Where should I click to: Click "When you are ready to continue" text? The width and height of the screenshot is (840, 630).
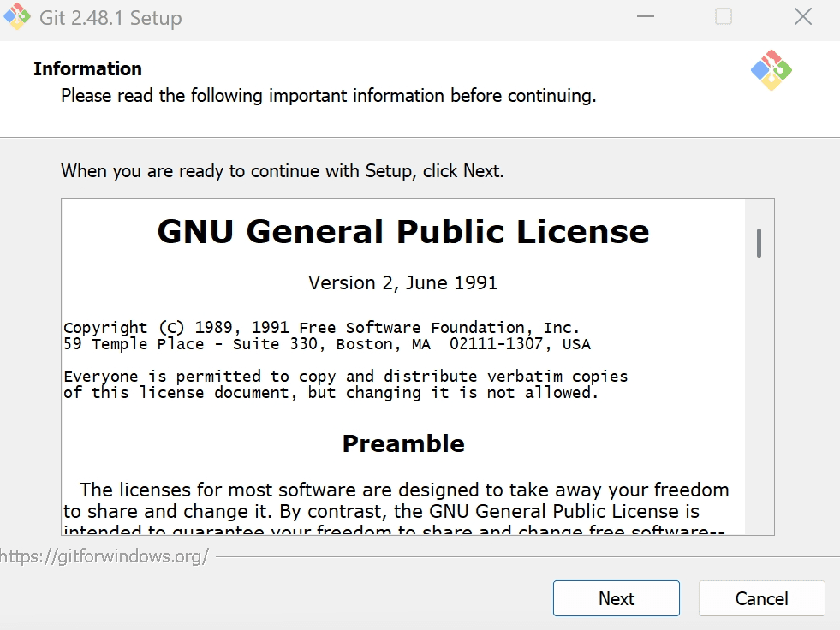[x=283, y=171]
